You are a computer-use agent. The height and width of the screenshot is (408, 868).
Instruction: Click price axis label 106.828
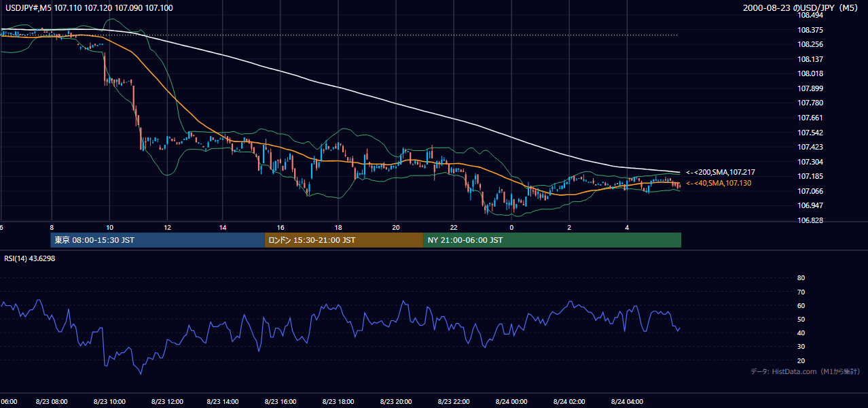click(810, 220)
